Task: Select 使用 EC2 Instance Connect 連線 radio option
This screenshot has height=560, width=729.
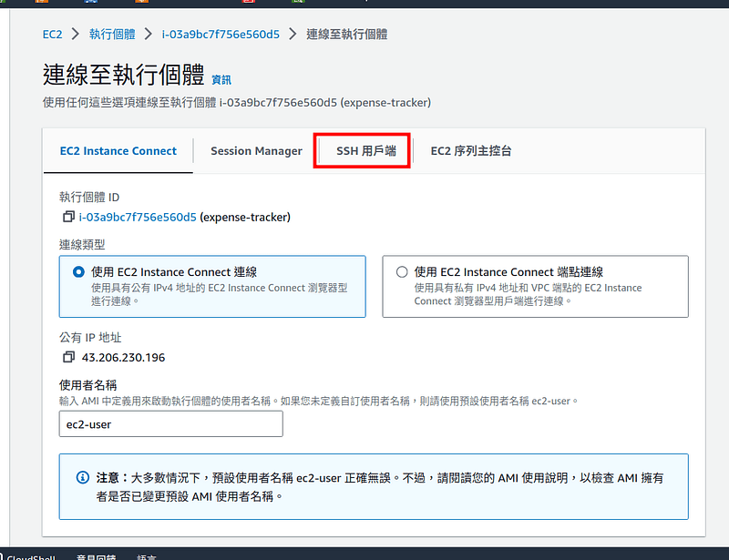Action: pyautogui.click(x=78, y=272)
